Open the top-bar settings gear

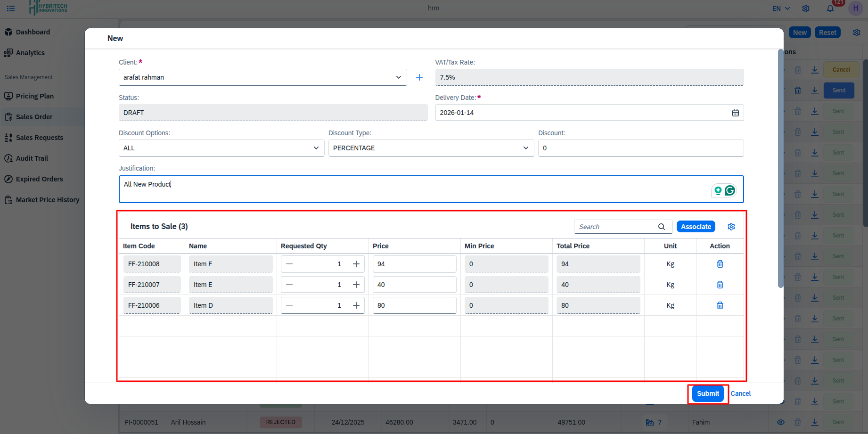pos(805,8)
